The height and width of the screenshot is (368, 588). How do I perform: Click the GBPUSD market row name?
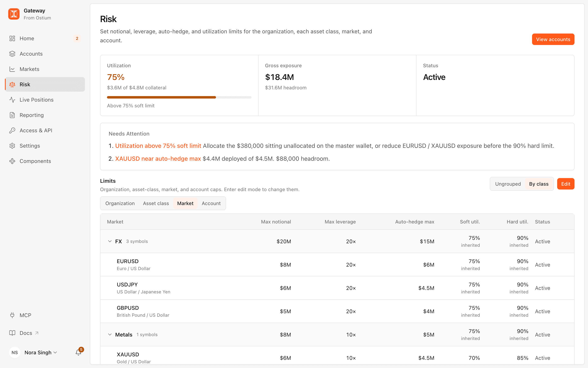(128, 308)
